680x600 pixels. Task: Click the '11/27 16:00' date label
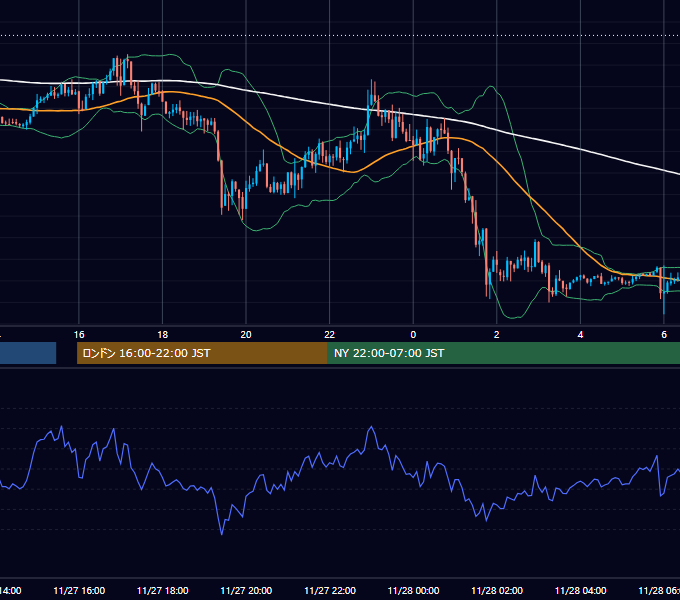[79, 590]
